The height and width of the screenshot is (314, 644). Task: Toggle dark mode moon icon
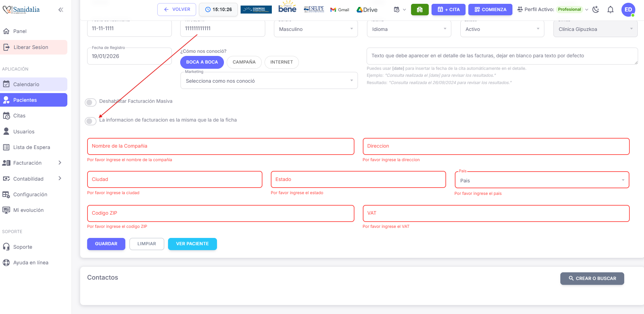click(x=596, y=10)
